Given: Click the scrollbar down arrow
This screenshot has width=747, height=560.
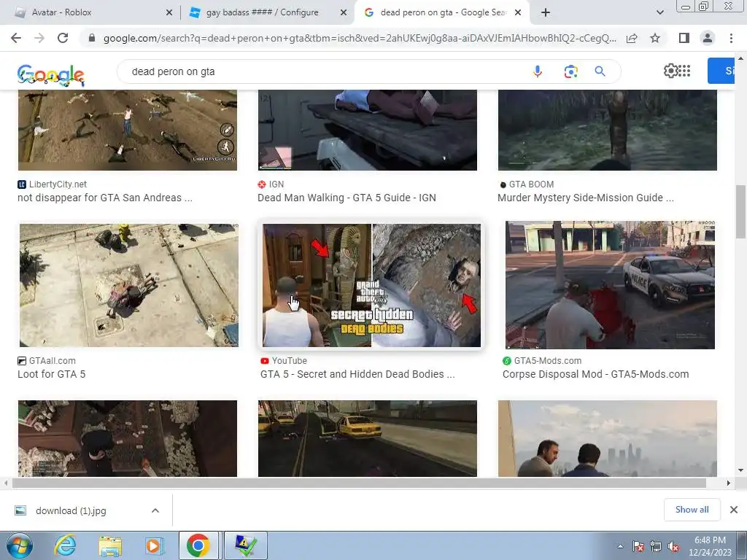Looking at the screenshot, I should click(740, 471).
